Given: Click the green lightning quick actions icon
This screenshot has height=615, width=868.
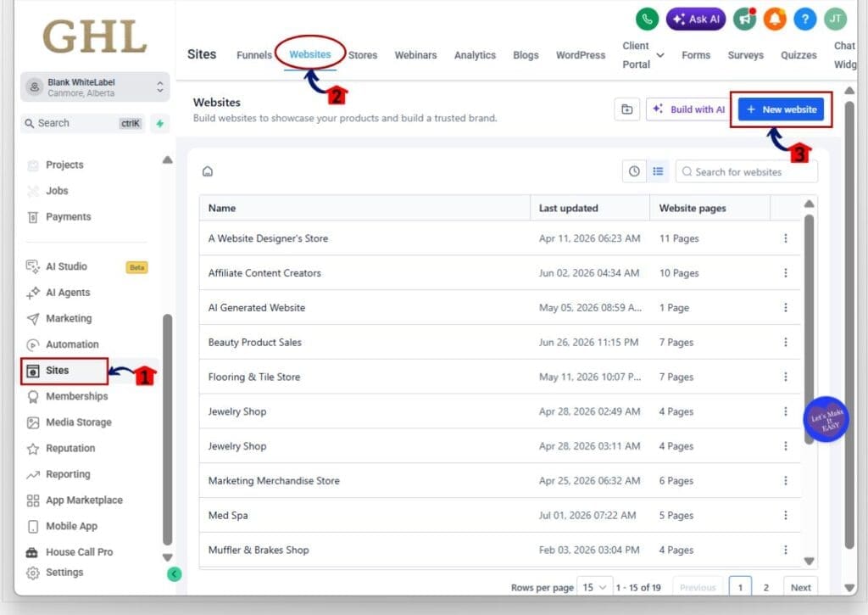Looking at the screenshot, I should (160, 123).
